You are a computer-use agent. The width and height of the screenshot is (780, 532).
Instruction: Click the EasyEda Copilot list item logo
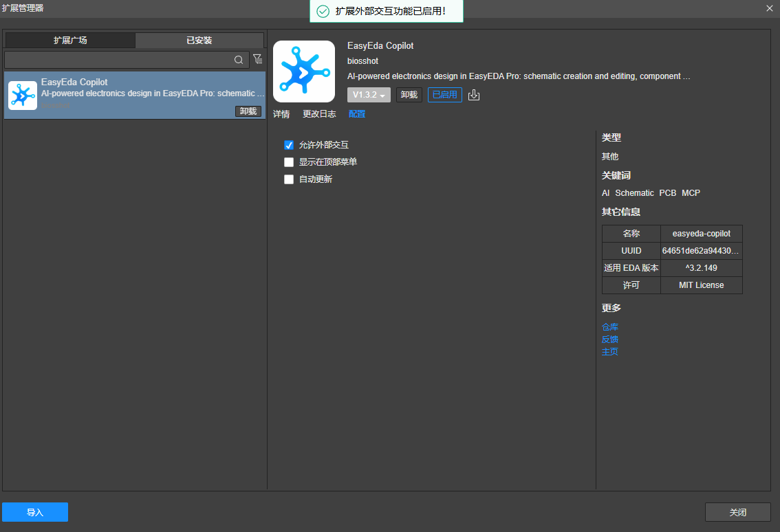[23, 96]
